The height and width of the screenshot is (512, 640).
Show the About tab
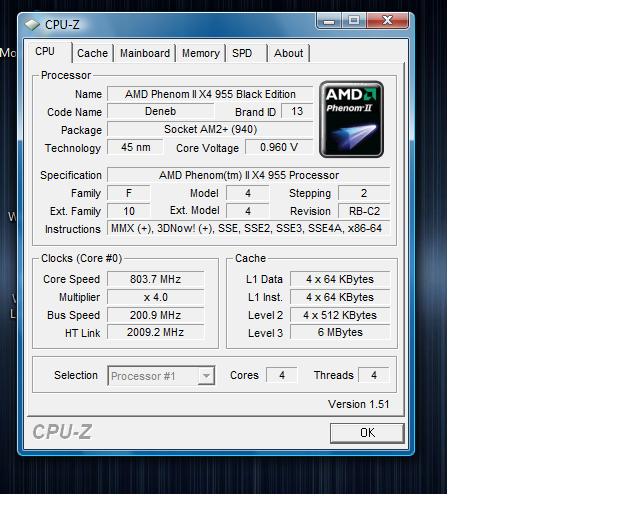pos(289,53)
